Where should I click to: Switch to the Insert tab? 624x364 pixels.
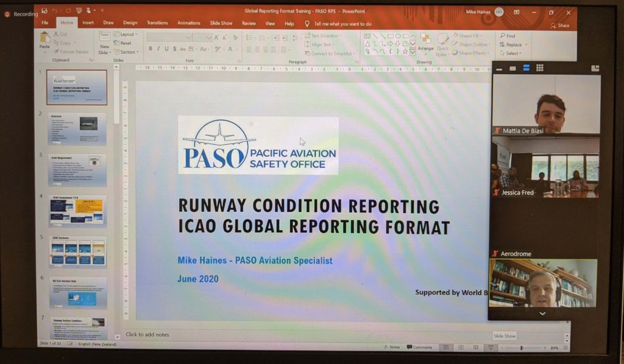tap(88, 23)
